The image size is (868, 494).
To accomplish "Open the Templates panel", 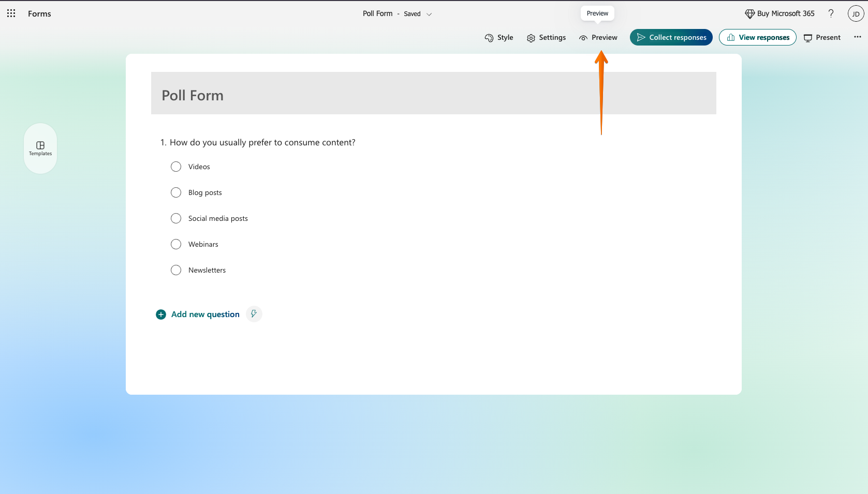I will click(x=40, y=148).
